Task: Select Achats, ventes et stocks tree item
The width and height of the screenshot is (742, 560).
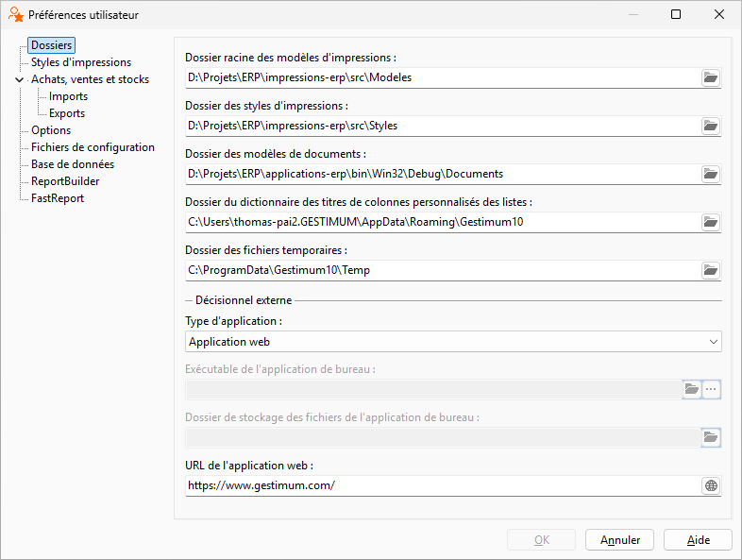Action: (x=90, y=79)
